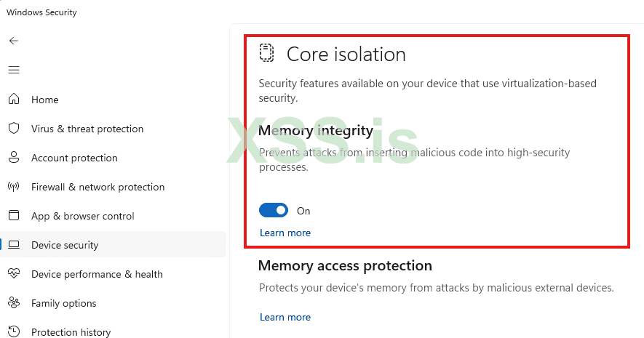
Task: Click the Protection history clock icon
Action: [x=14, y=332]
